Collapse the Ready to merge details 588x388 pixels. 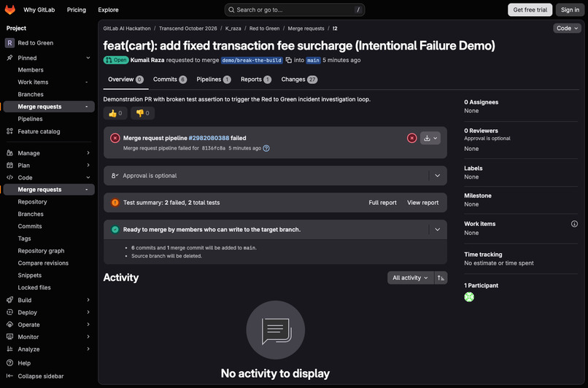(437, 230)
